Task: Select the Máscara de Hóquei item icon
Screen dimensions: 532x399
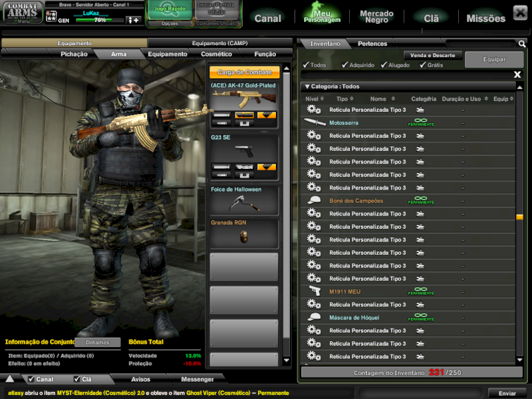Action: point(314,317)
